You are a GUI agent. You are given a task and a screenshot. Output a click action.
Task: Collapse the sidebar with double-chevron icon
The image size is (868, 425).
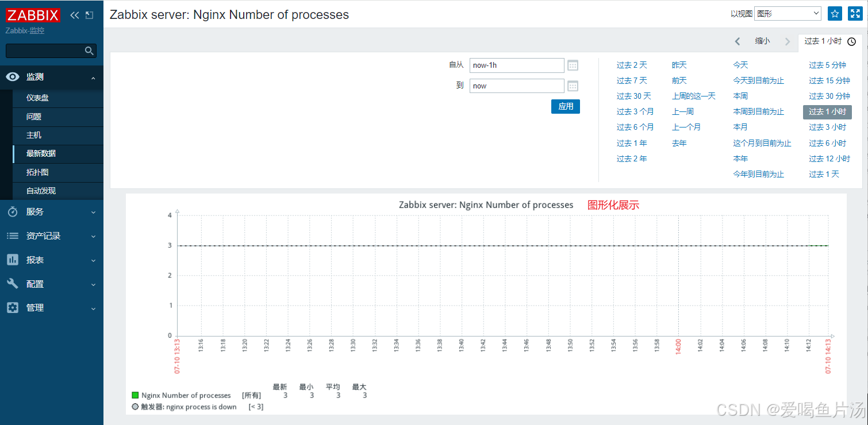(x=75, y=15)
